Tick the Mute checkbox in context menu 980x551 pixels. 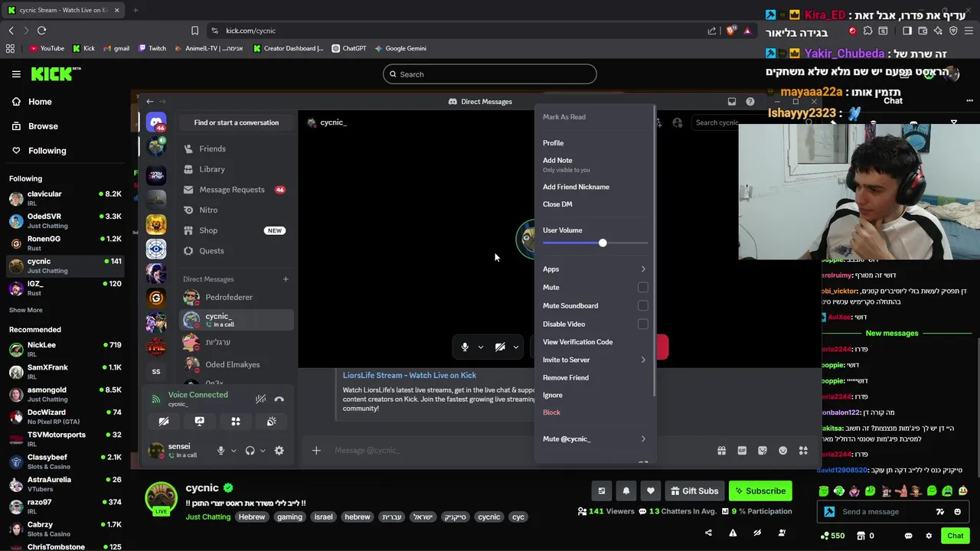pos(643,287)
